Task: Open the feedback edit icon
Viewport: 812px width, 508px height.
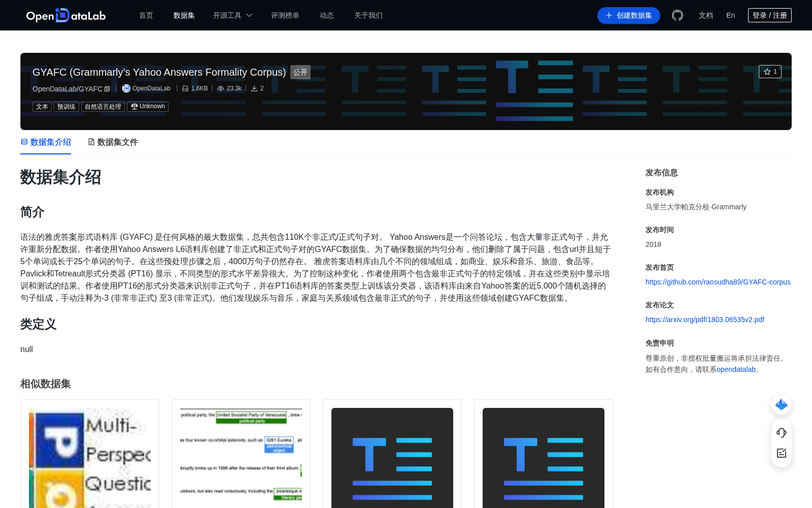Action: pos(782,453)
